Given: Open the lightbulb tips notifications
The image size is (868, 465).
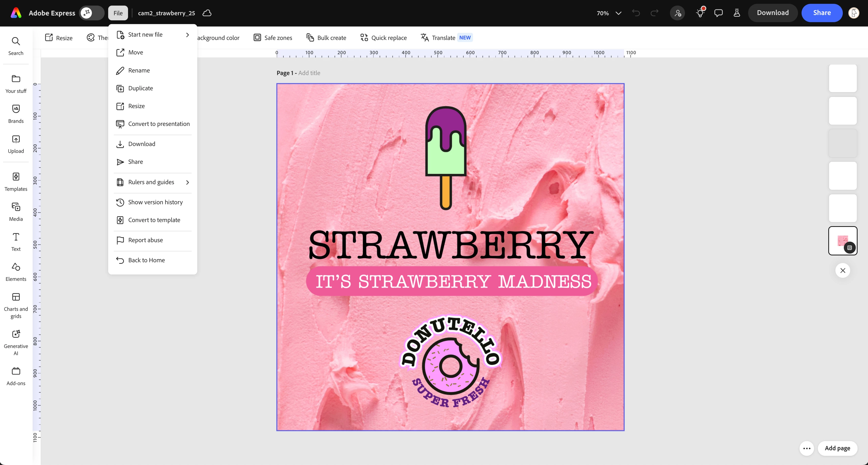Looking at the screenshot, I should pyautogui.click(x=700, y=13).
